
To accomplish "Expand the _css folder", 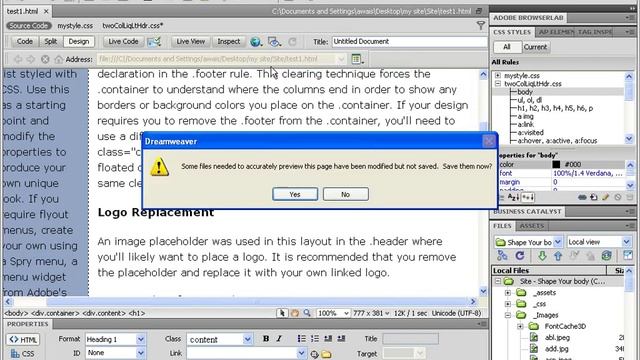I will [508, 304].
